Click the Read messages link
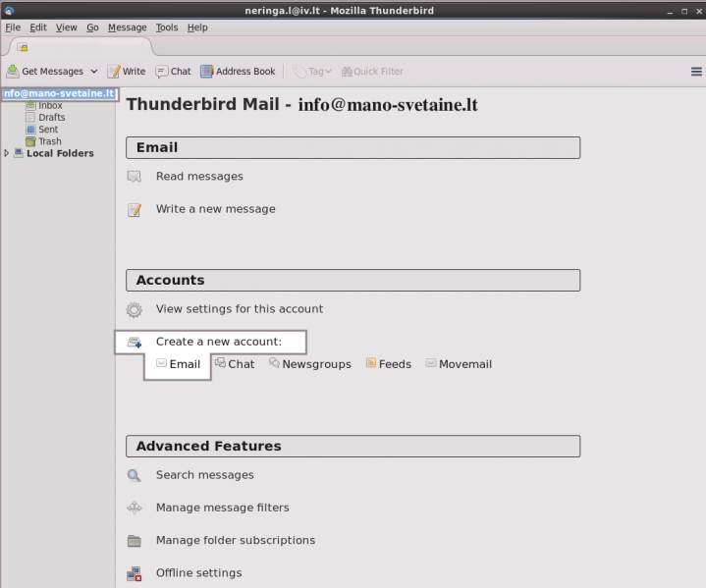Image resolution: width=706 pixels, height=588 pixels. [x=199, y=176]
